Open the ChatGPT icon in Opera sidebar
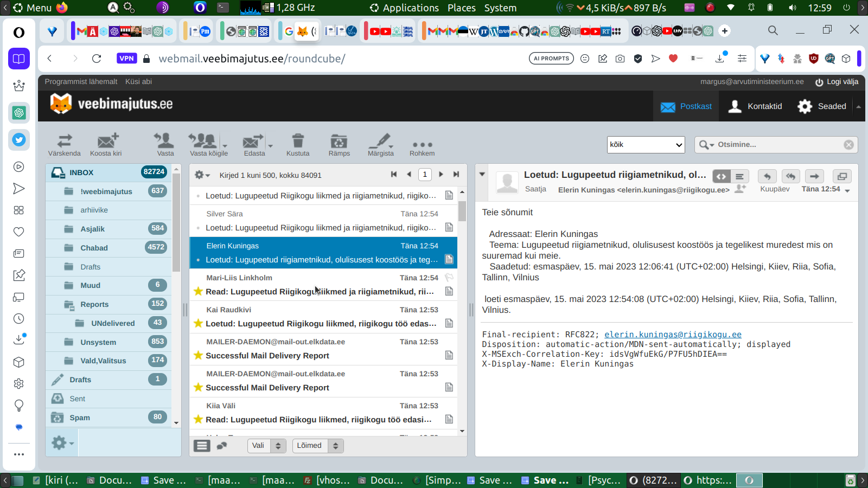The height and width of the screenshot is (488, 868). 19,113
